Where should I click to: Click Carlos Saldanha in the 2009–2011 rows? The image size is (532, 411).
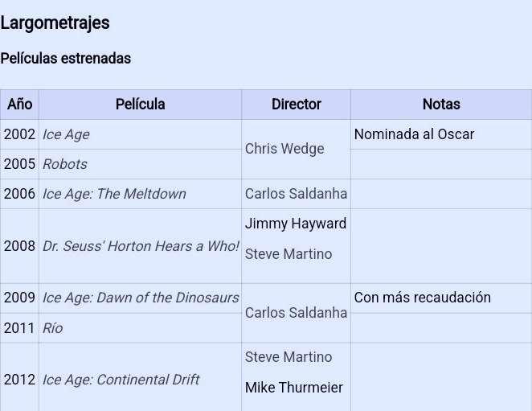297,313
